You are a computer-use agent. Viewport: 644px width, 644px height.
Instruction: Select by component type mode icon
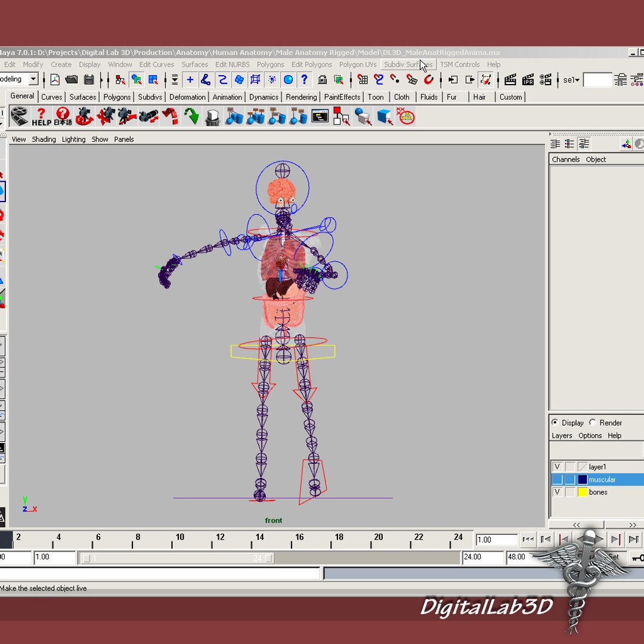pyautogui.click(x=153, y=80)
